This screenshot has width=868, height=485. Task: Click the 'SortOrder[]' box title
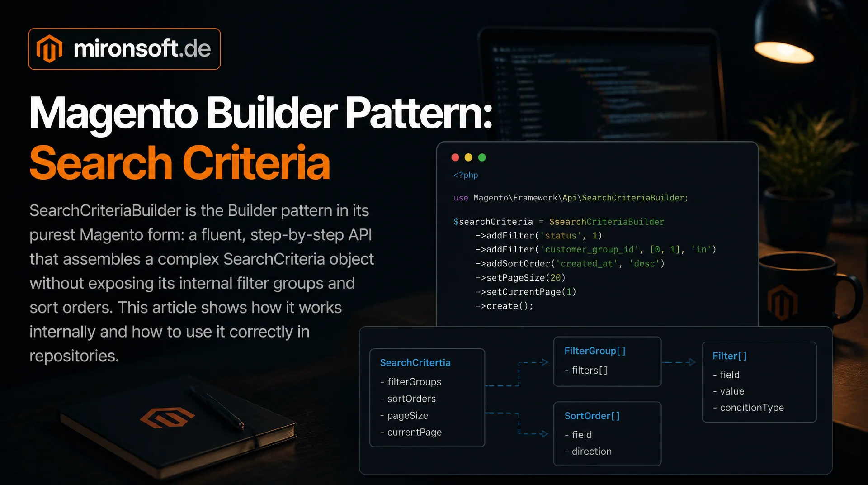(592, 416)
